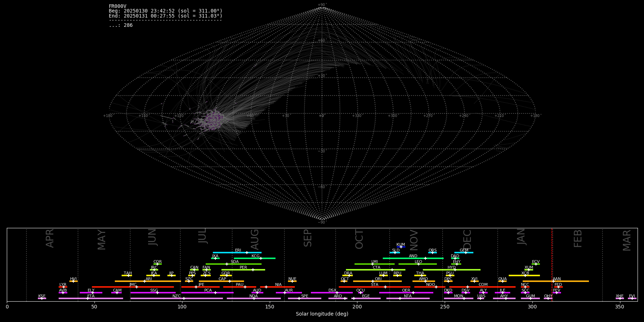Image resolution: width=644 pixels, height=322 pixels.
Task: Click the +90° label atop the sky map
Action: coord(322,5)
